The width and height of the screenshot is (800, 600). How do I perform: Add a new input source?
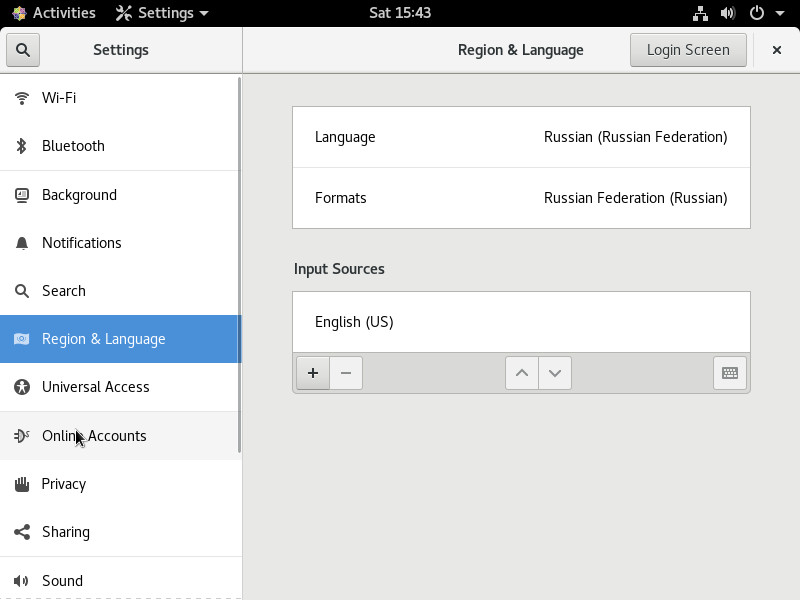coord(313,373)
